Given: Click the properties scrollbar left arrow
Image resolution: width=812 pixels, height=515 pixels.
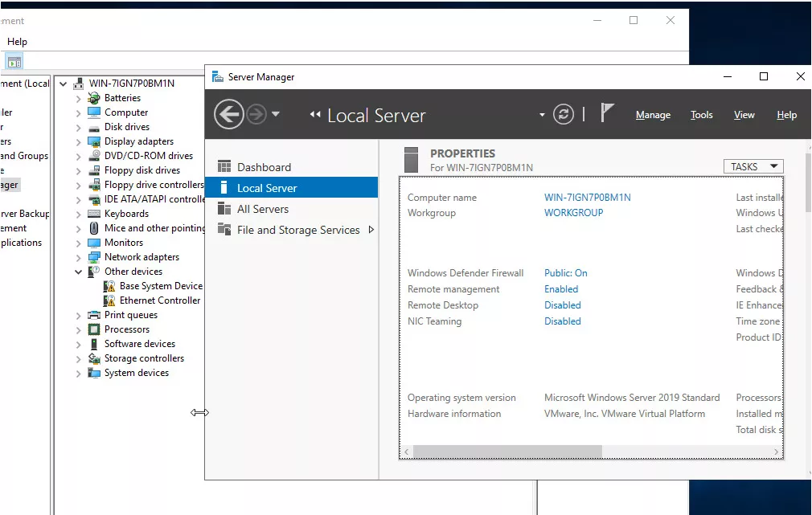Looking at the screenshot, I should pyautogui.click(x=407, y=452).
